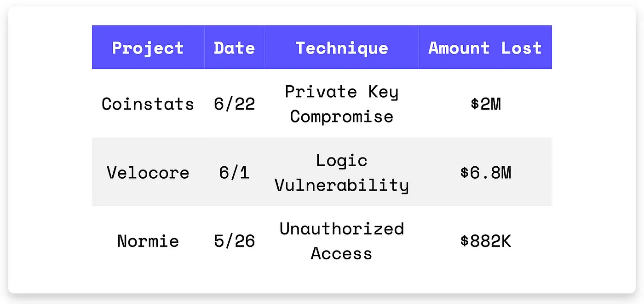This screenshot has width=644, height=304.
Task: Select the Normie project cell
Action: [148, 240]
